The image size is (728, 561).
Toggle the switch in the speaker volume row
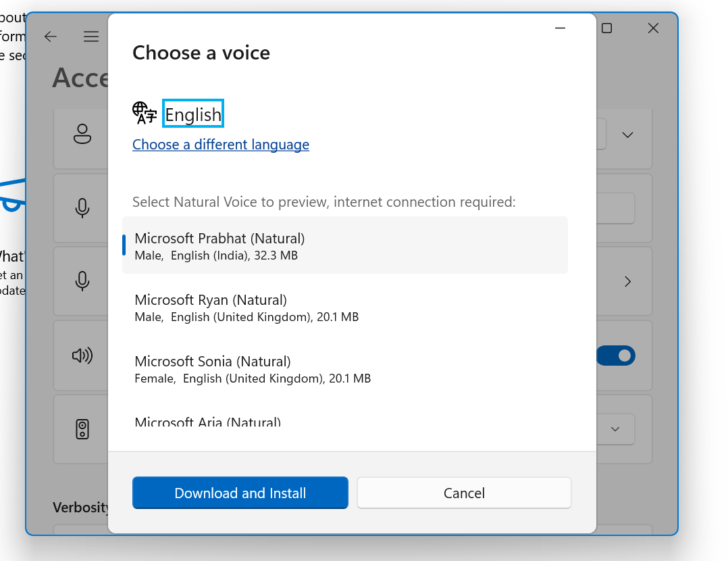click(x=616, y=356)
